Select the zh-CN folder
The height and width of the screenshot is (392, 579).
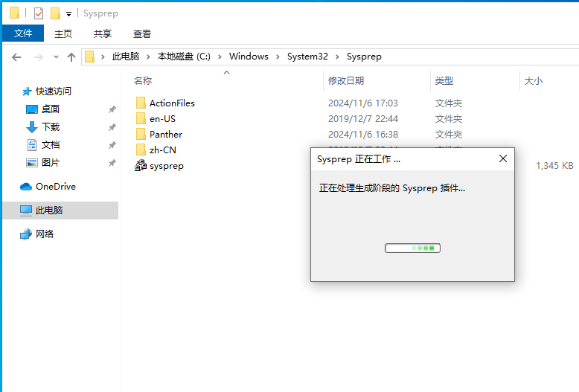(163, 150)
